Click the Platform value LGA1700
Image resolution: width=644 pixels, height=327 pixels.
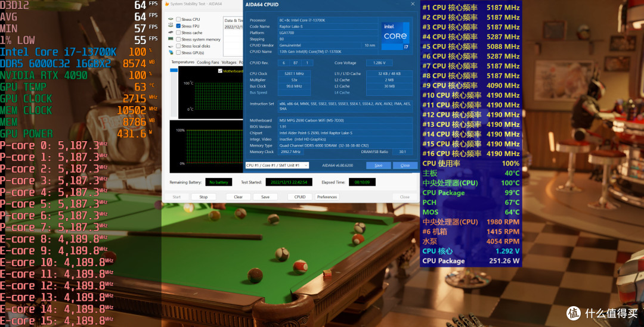tap(329, 33)
